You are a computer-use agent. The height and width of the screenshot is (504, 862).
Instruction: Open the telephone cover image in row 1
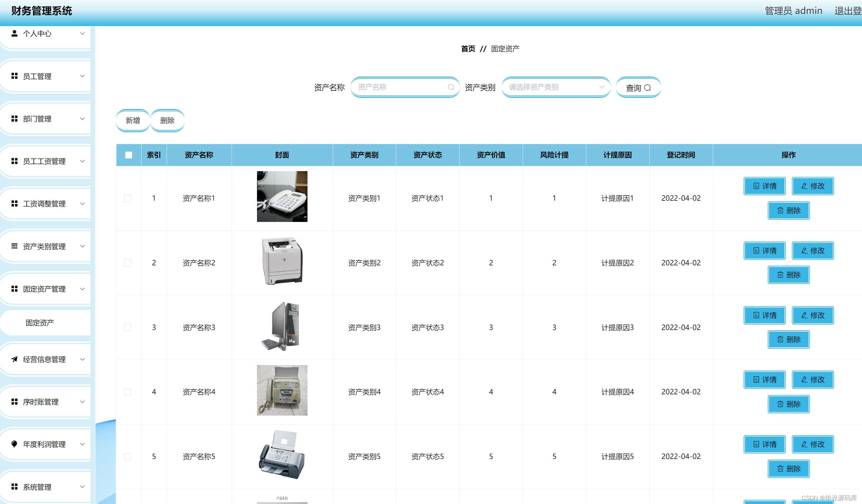point(282,197)
